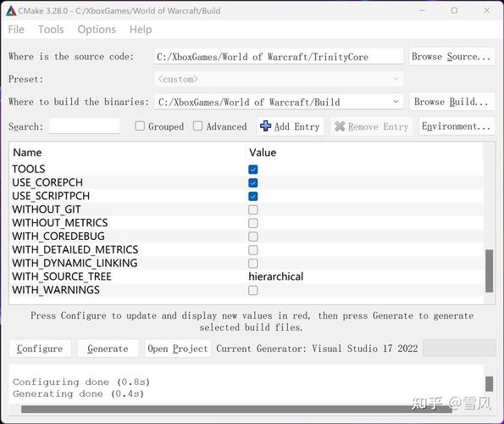The height and width of the screenshot is (424, 504).
Task: Open the Options menu
Action: (x=97, y=30)
